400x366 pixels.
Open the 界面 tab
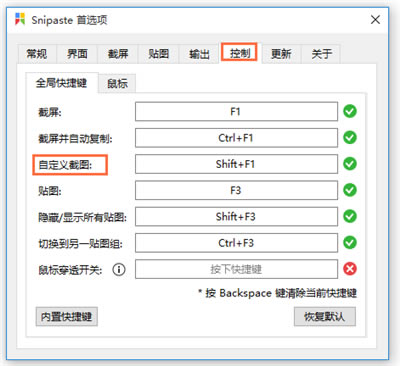pos(77,54)
